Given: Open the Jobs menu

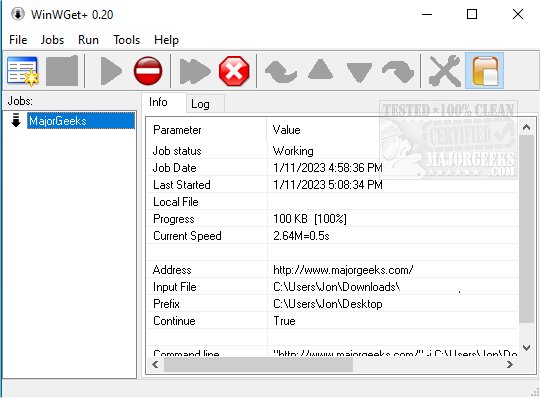Looking at the screenshot, I should coord(52,40).
